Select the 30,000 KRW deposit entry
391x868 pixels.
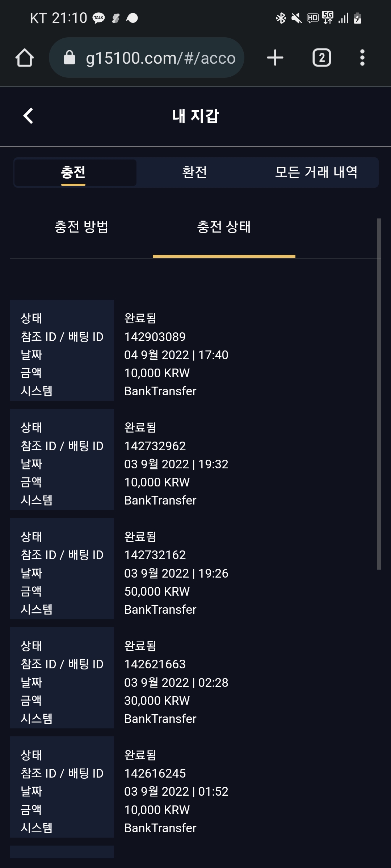157,701
